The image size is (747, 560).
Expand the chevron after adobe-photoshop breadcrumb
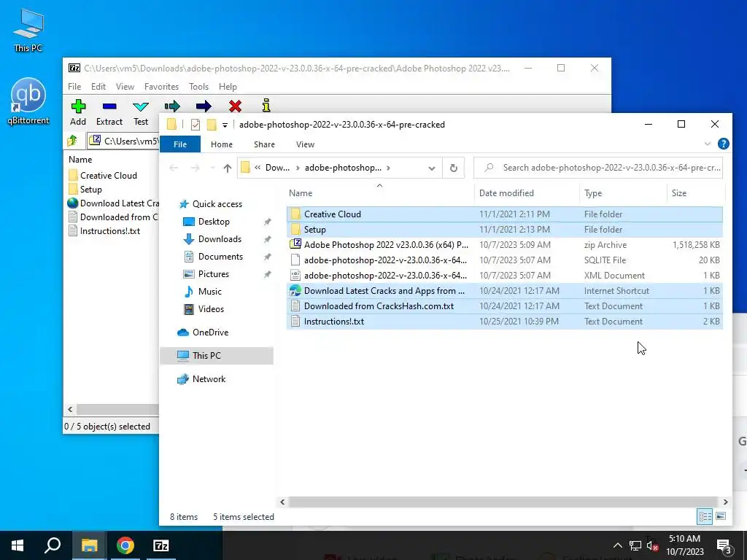tap(389, 168)
